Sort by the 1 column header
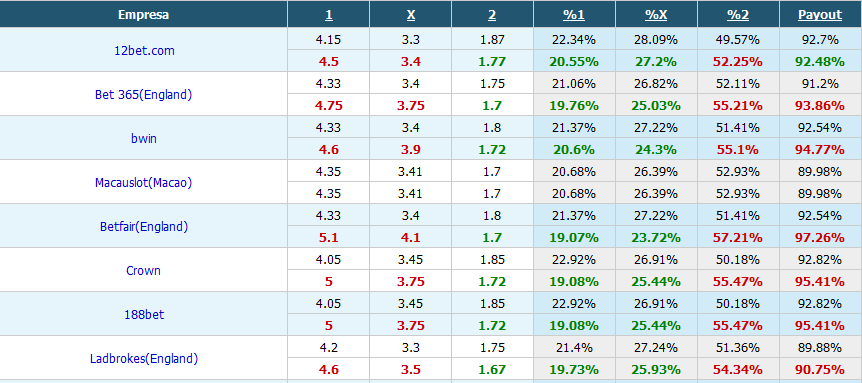862x383 pixels. point(329,15)
